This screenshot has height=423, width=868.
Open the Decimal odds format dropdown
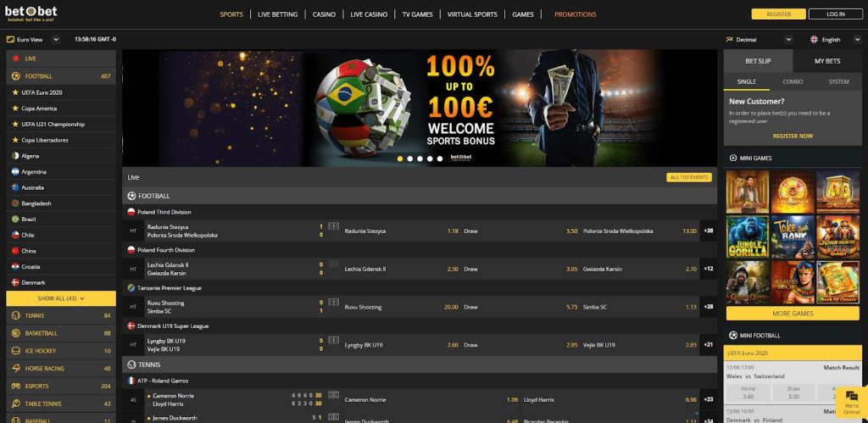pos(759,39)
